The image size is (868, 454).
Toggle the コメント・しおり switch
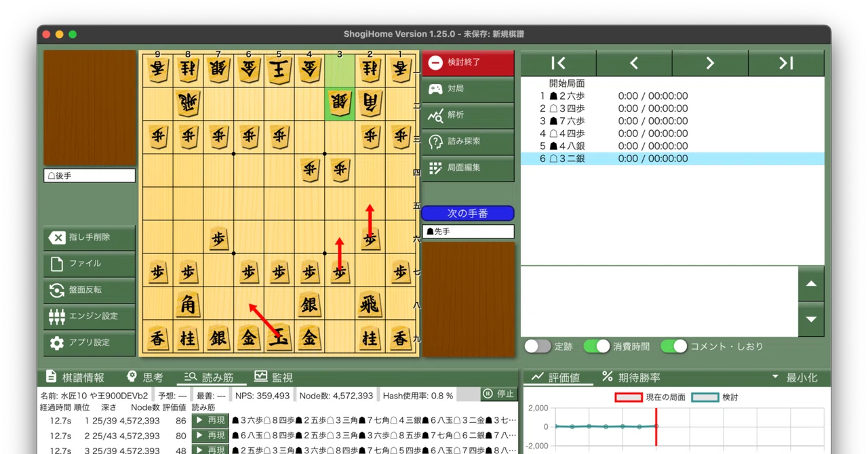674,346
